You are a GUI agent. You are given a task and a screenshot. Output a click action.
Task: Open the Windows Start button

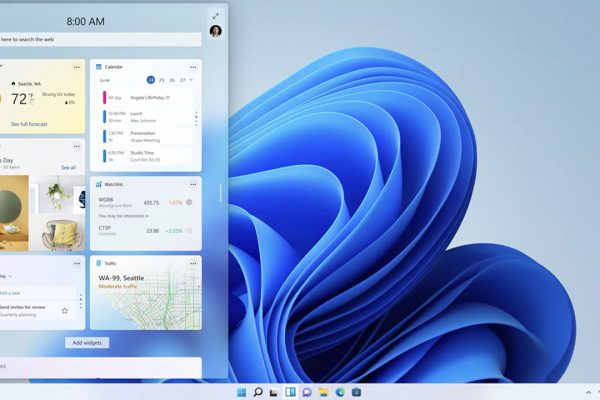(x=241, y=392)
